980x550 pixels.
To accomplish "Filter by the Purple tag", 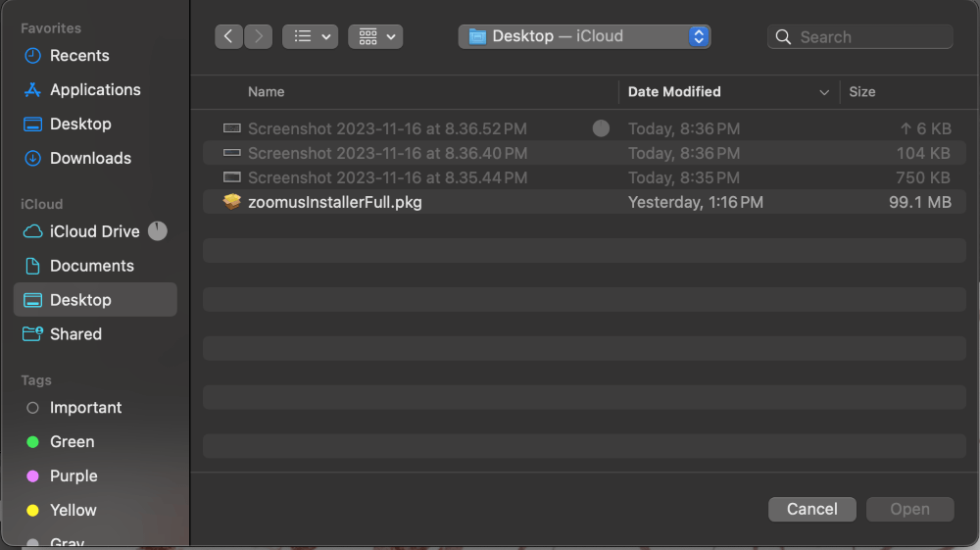I will (x=73, y=476).
